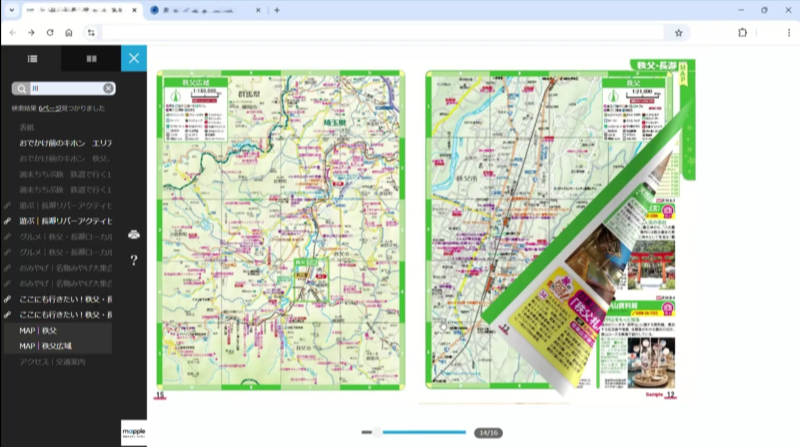800x447 pixels.
Task: Open the help question mark
Action: 134,260
